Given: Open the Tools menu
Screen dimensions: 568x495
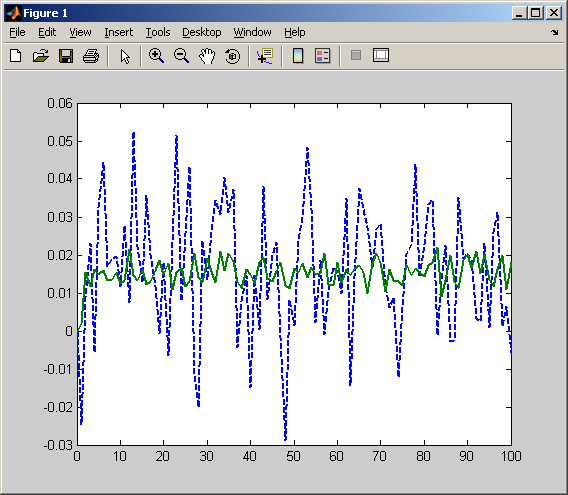Looking at the screenshot, I should (x=158, y=32).
